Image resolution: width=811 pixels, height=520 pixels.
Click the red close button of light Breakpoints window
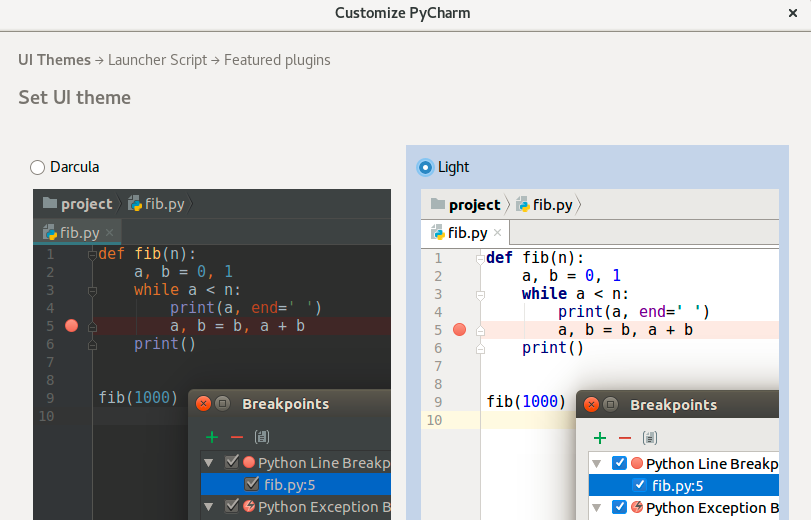(x=591, y=405)
